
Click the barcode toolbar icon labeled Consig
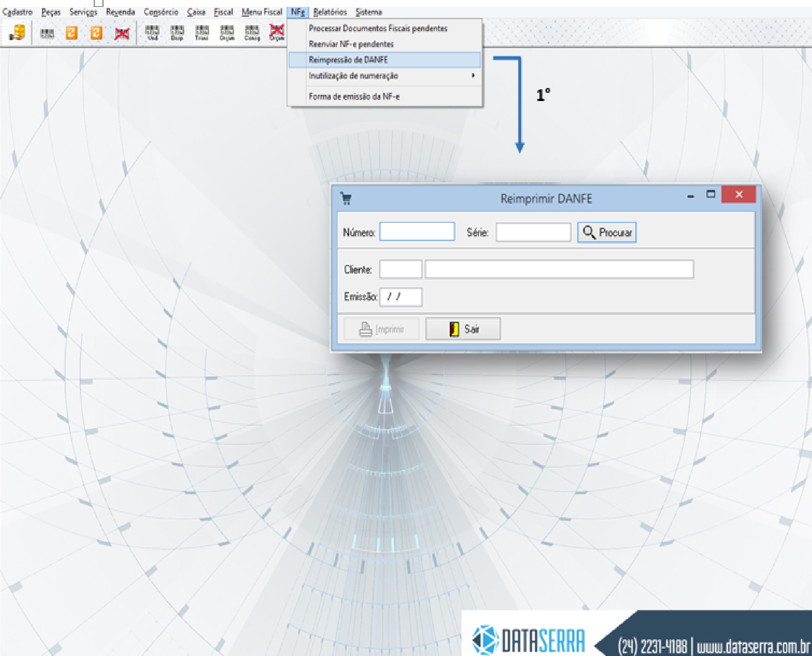(252, 33)
